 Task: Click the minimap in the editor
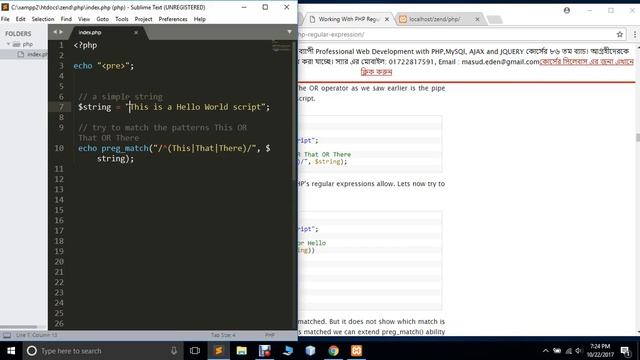click(x=281, y=47)
